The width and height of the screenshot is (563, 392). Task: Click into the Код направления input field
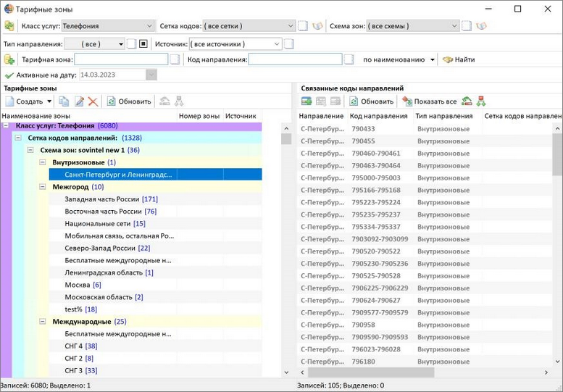click(295, 59)
